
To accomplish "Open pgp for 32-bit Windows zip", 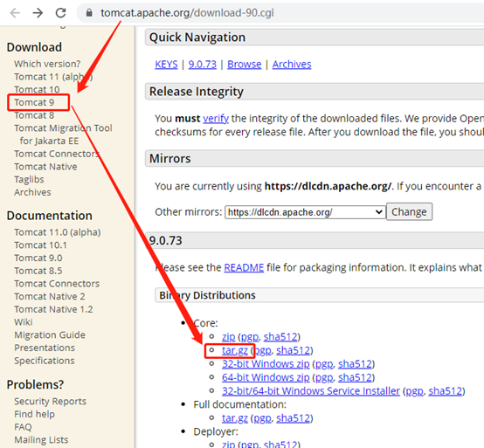I will (x=324, y=364).
